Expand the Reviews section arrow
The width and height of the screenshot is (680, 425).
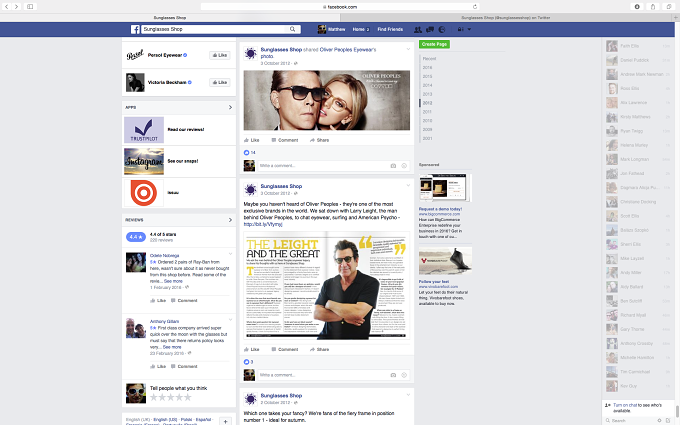click(230, 220)
